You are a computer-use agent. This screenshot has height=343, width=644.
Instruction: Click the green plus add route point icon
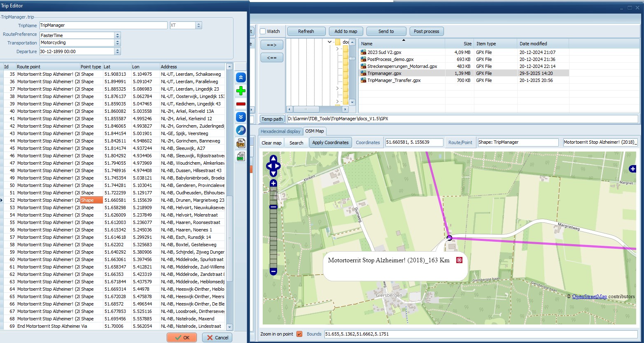coord(241,91)
